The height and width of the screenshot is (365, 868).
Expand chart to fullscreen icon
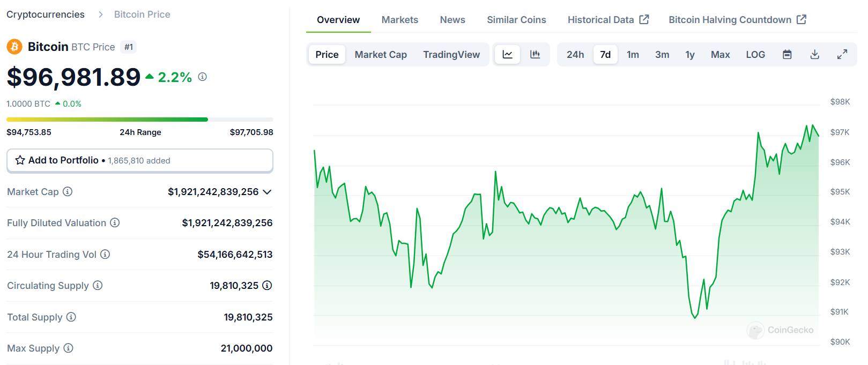pos(842,54)
